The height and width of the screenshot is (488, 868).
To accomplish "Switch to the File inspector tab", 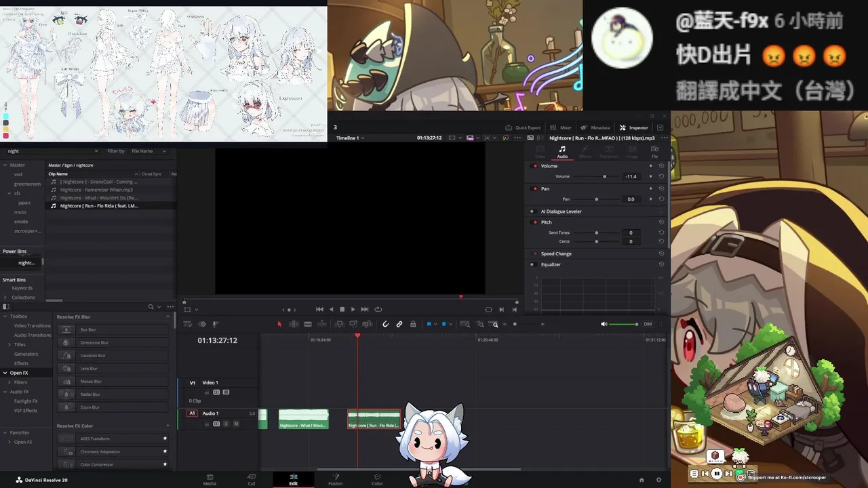I will [x=654, y=152].
